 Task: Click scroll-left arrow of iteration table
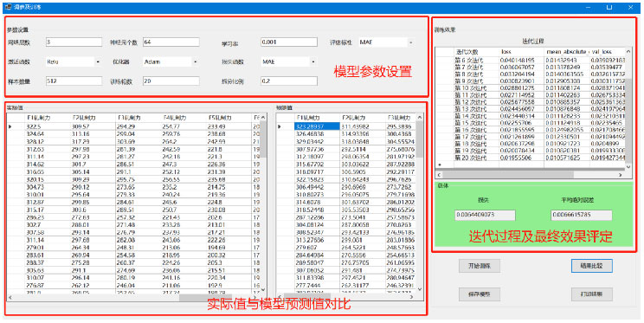[440, 175]
